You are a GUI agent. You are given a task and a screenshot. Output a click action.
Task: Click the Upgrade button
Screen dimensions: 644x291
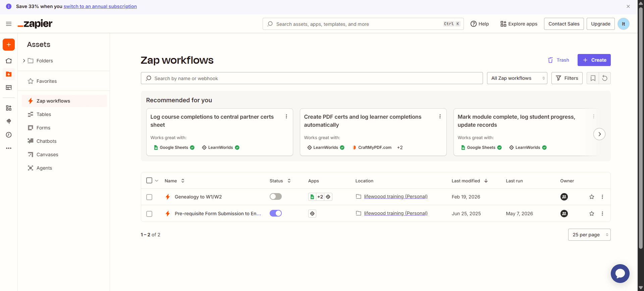(x=600, y=24)
